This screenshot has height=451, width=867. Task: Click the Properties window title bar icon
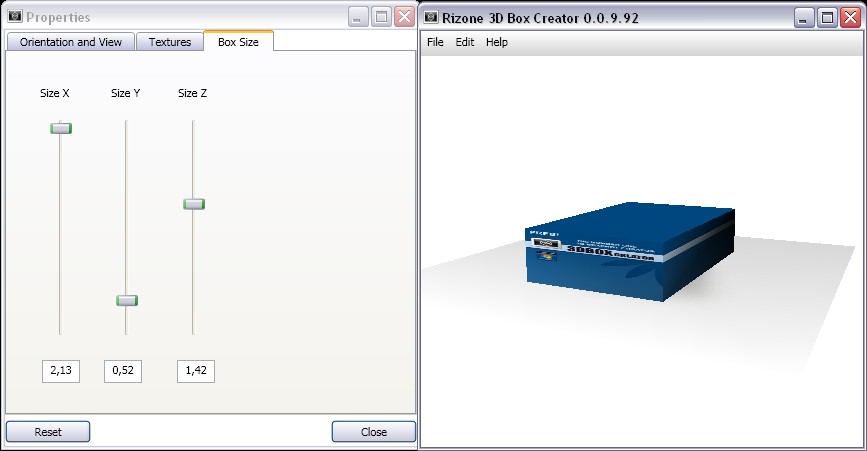coord(15,17)
